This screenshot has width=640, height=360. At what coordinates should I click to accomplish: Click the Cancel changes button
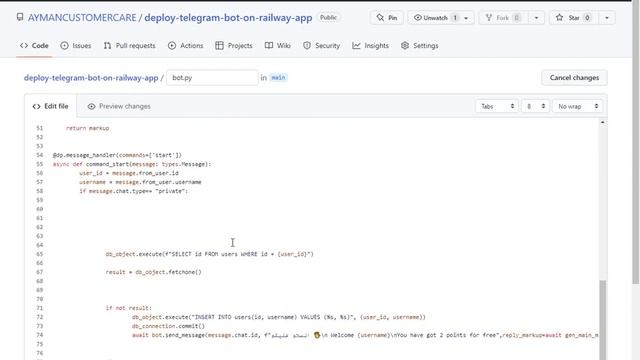tap(574, 78)
